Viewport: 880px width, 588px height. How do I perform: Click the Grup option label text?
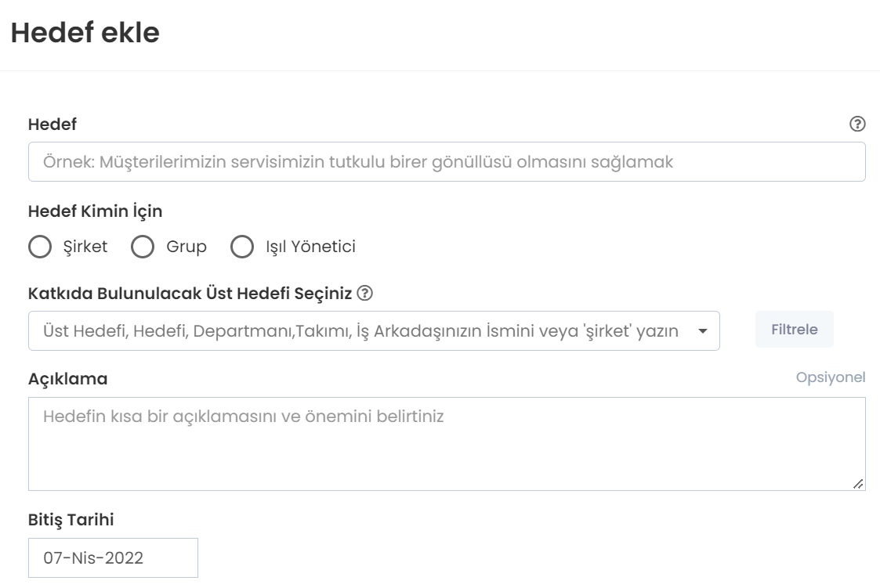187,247
